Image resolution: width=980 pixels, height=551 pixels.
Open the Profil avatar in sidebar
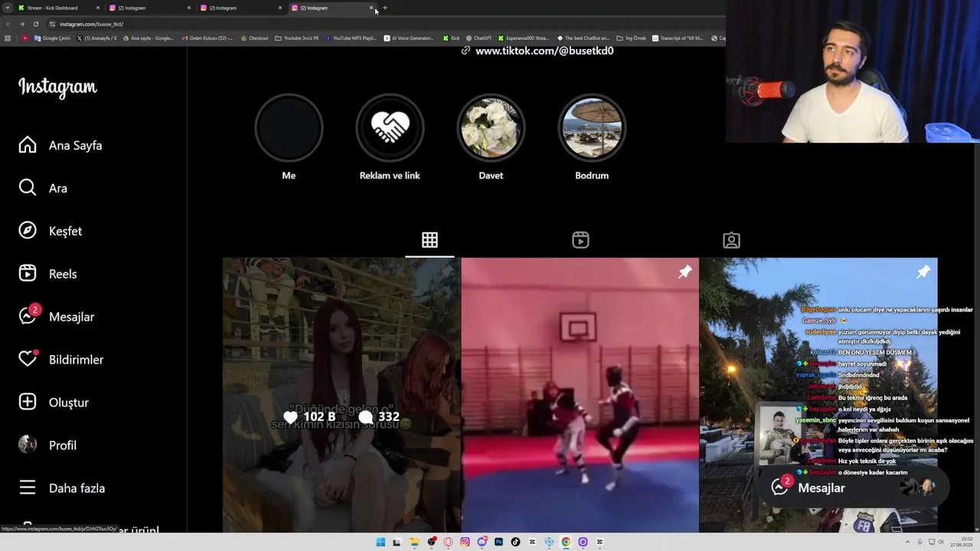(28, 445)
